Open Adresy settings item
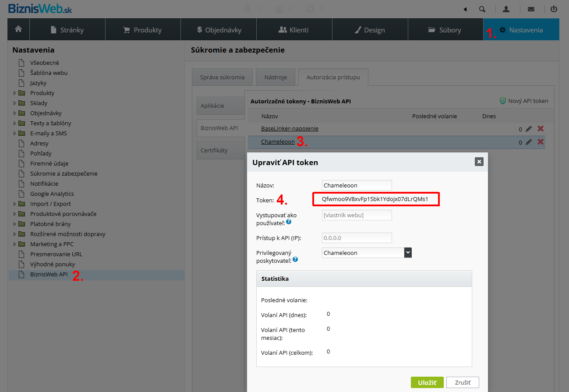This screenshot has width=569, height=392. coord(39,143)
